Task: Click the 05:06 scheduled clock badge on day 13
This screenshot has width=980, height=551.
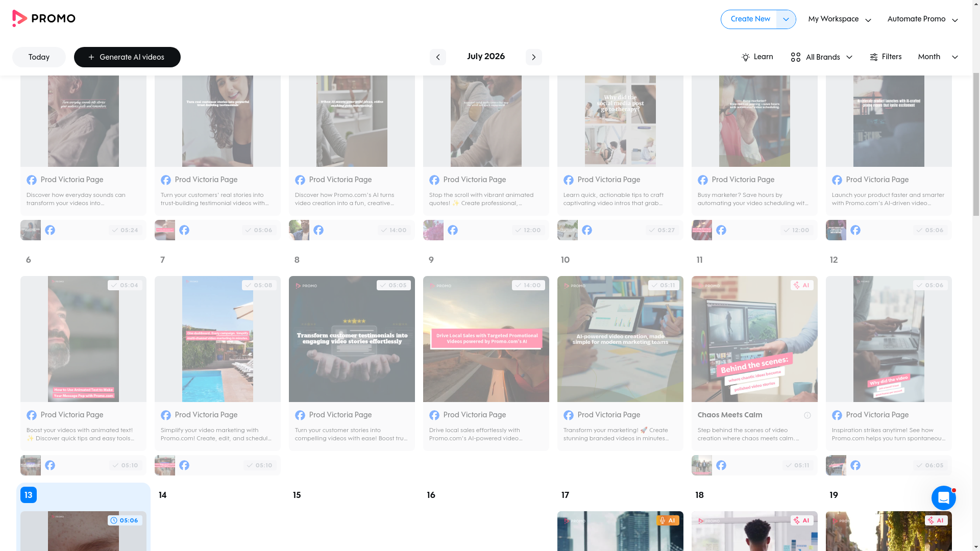Action: coord(125,520)
